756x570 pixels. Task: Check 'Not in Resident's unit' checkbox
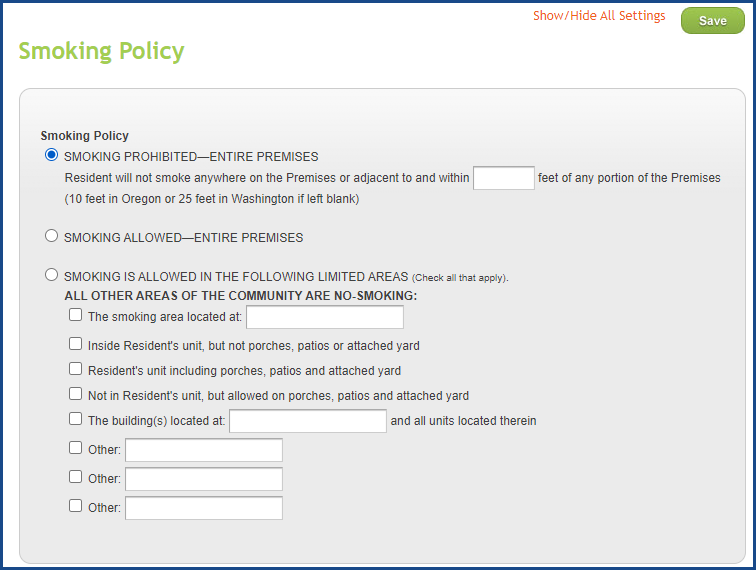coord(75,394)
